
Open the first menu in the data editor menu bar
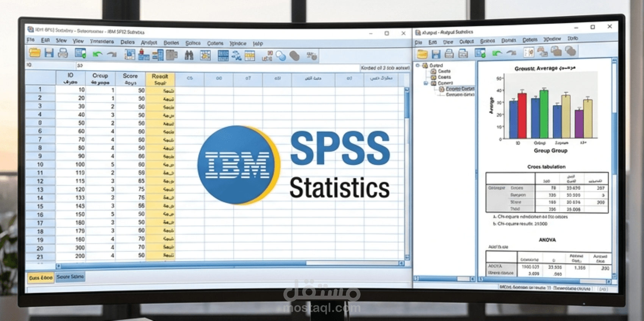click(31, 40)
